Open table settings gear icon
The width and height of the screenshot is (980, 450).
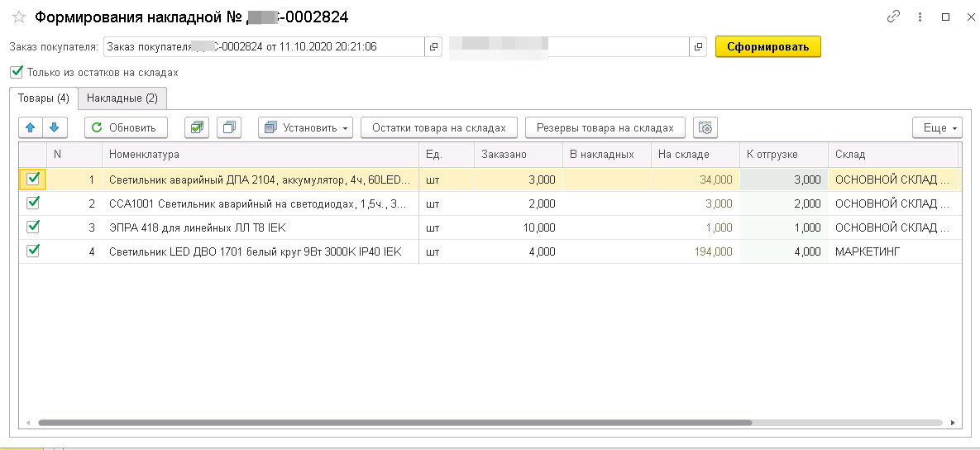[x=705, y=127]
